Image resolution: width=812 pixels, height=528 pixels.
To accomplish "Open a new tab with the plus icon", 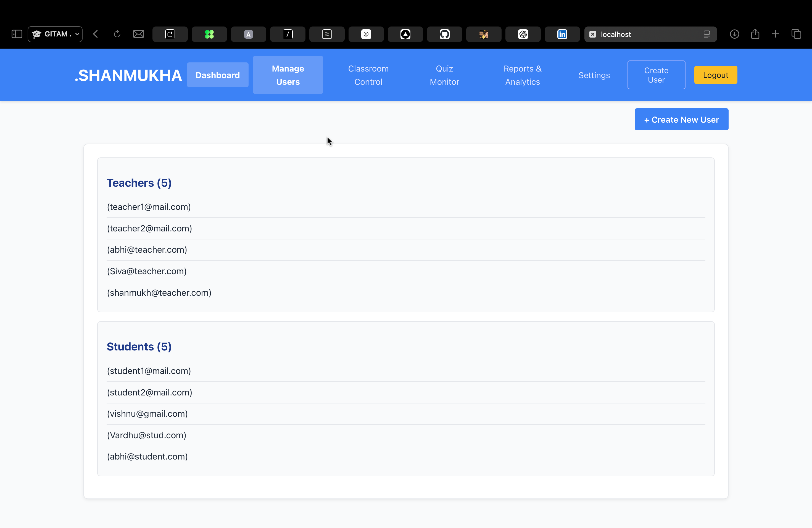I will click(x=775, y=34).
